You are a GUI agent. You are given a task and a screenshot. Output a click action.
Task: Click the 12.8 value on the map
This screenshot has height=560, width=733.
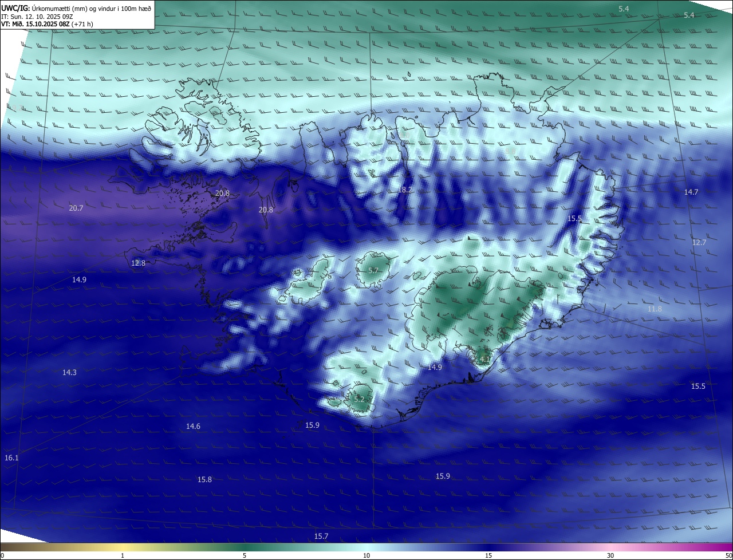click(138, 263)
